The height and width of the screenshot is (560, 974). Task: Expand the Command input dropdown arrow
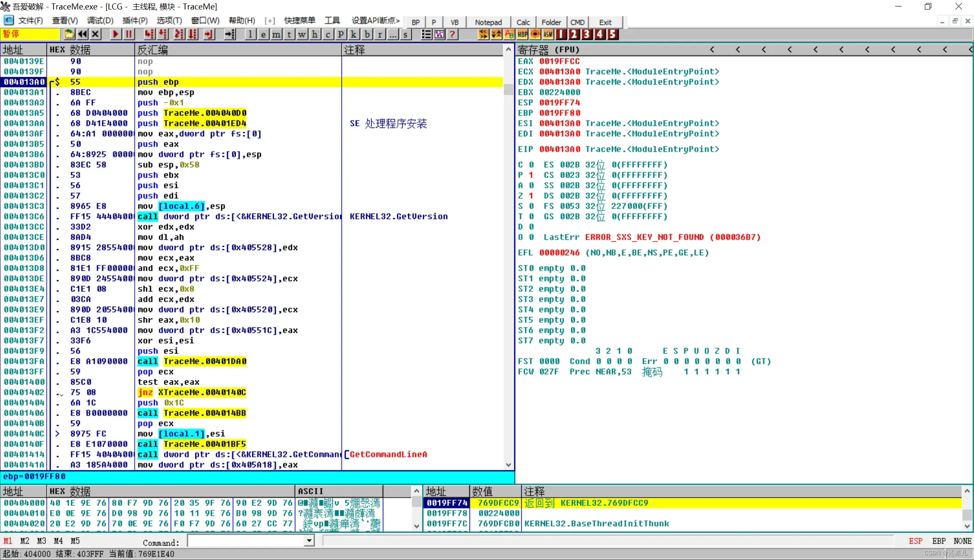[309, 541]
